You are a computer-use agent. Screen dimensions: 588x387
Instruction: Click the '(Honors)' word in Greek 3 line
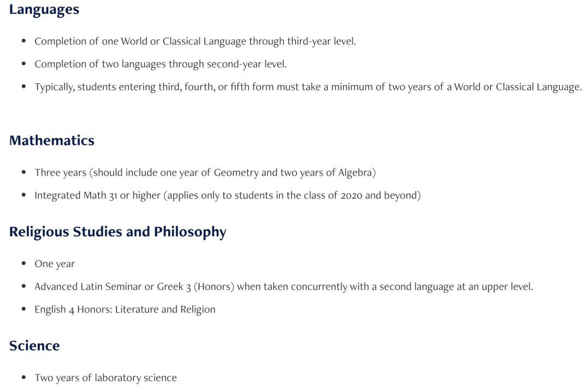(214, 287)
